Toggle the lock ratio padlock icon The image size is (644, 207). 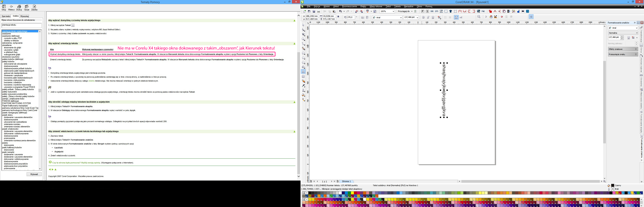(338, 16)
